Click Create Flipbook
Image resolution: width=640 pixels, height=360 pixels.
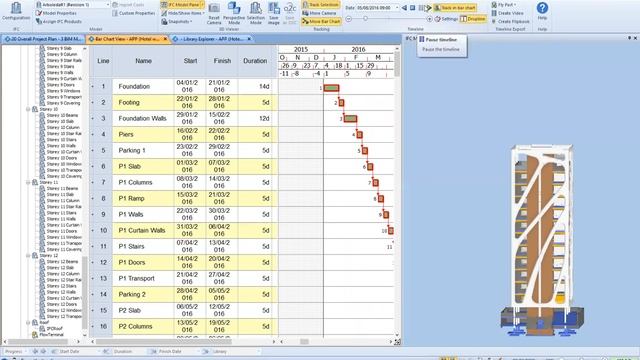(x=510, y=21)
